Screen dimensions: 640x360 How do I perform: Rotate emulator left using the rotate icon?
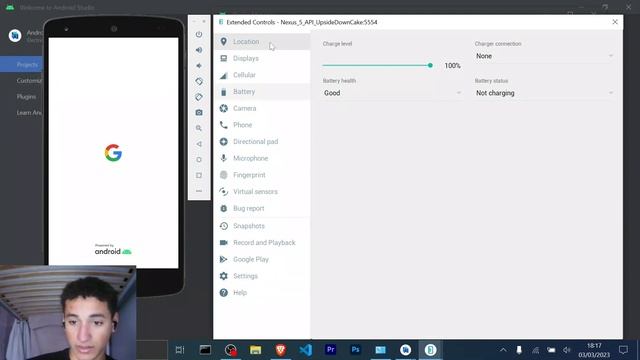pos(199,81)
